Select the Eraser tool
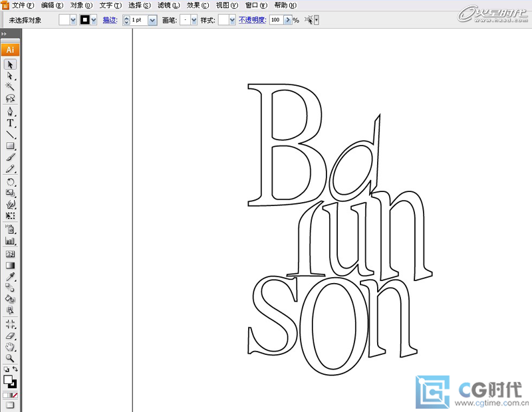 [x=10, y=336]
